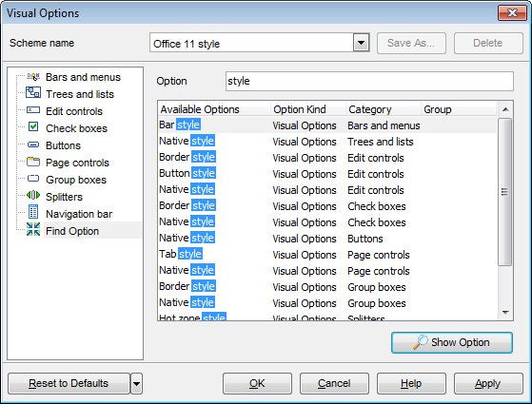Click the list scrollbar up arrow
Screen dimensions: 532x404
(505, 109)
